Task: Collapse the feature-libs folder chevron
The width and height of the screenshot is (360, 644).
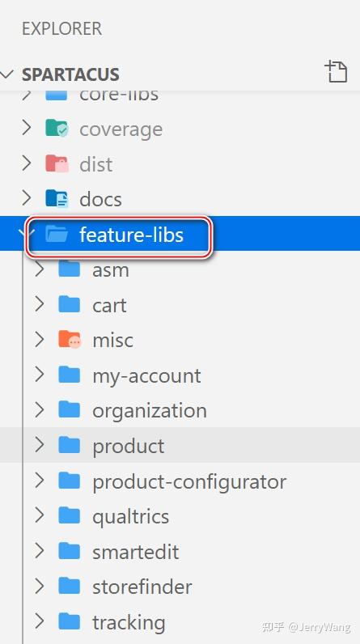Action: coord(22,232)
